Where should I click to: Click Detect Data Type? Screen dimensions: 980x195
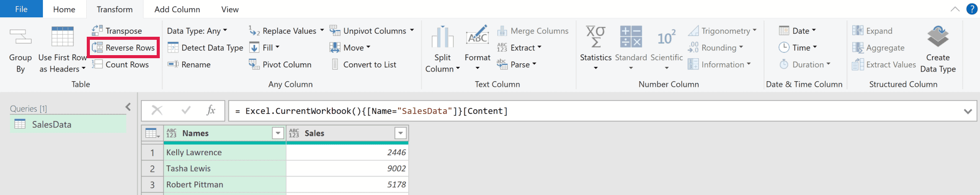click(x=205, y=47)
